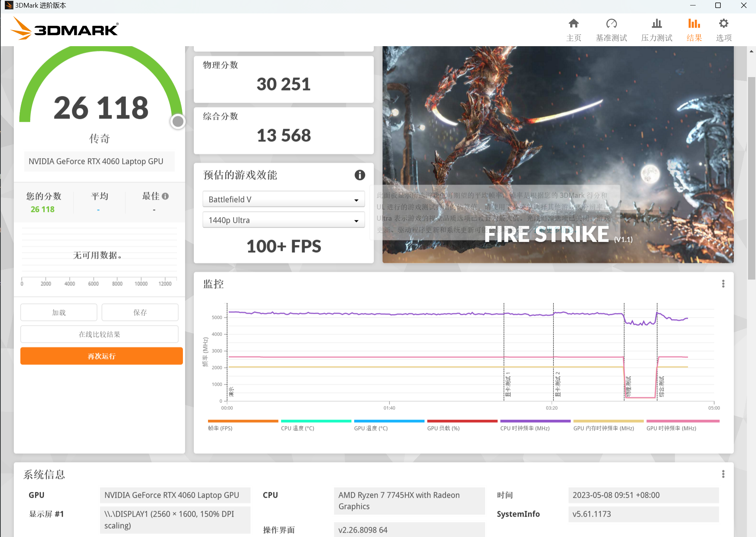Toggle the GPU 内存时钟频率 (MHz) legend item

[608, 425]
